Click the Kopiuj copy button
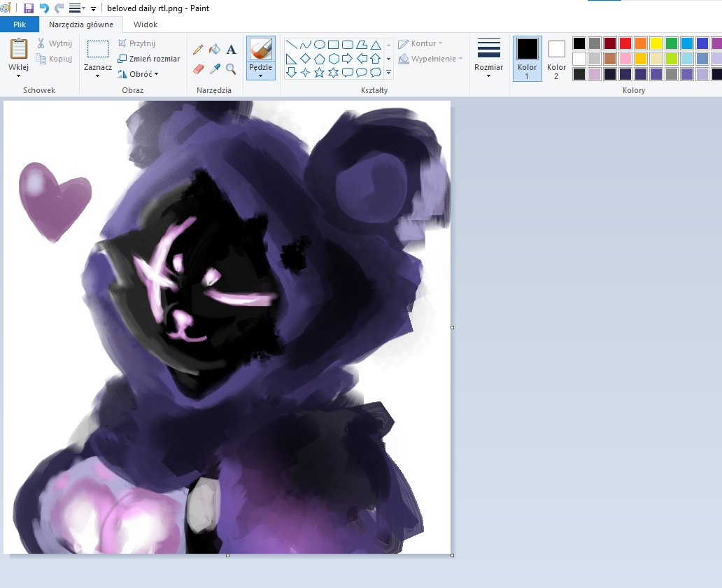Viewport: 722px width, 588px height. (55, 59)
